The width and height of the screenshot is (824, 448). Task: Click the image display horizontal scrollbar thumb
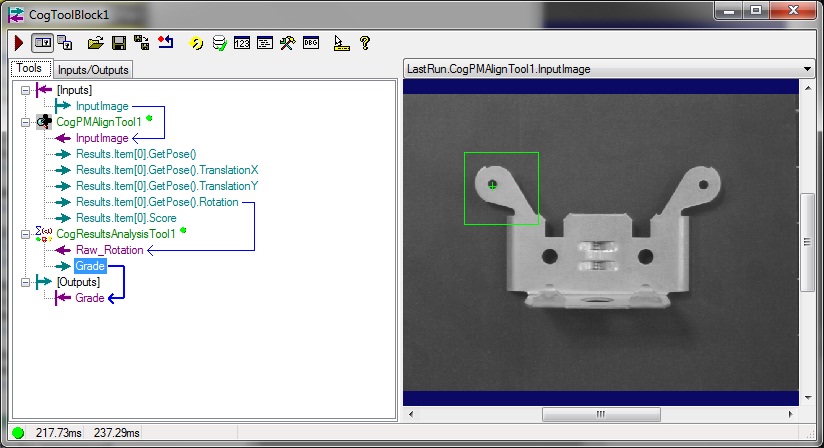pos(601,414)
